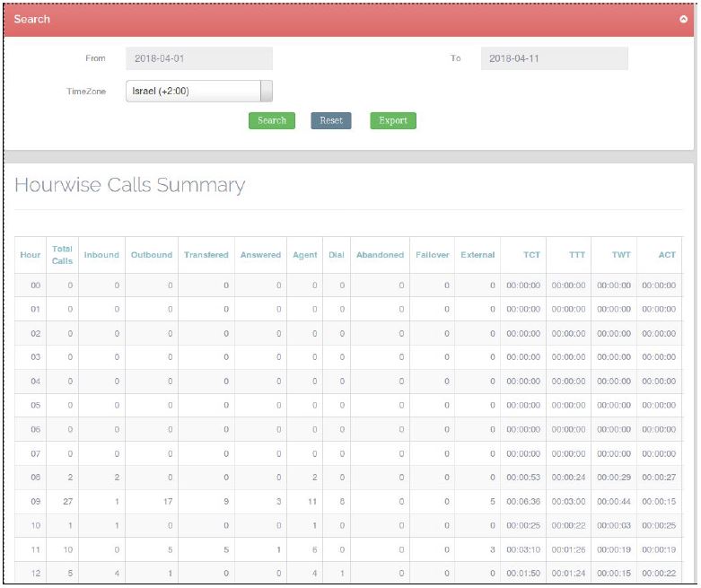Screen dimensions: 701x588
Task: Click the TimeZone dropdown arrow
Action: tap(266, 92)
